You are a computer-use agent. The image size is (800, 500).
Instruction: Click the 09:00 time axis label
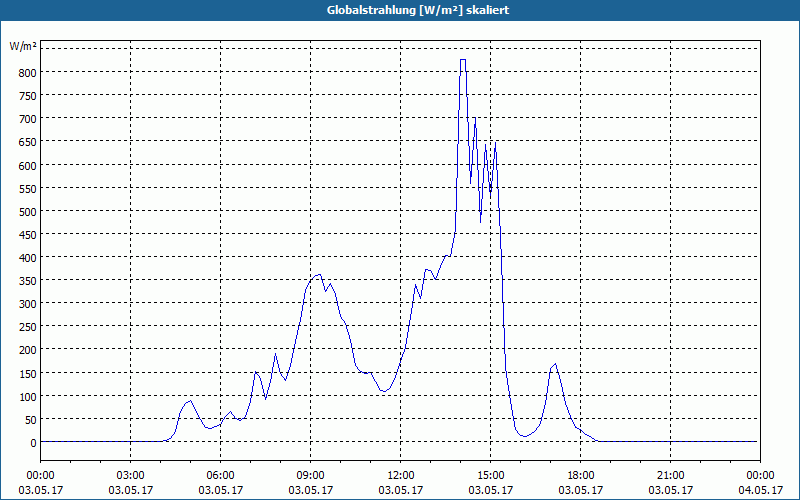click(x=310, y=476)
